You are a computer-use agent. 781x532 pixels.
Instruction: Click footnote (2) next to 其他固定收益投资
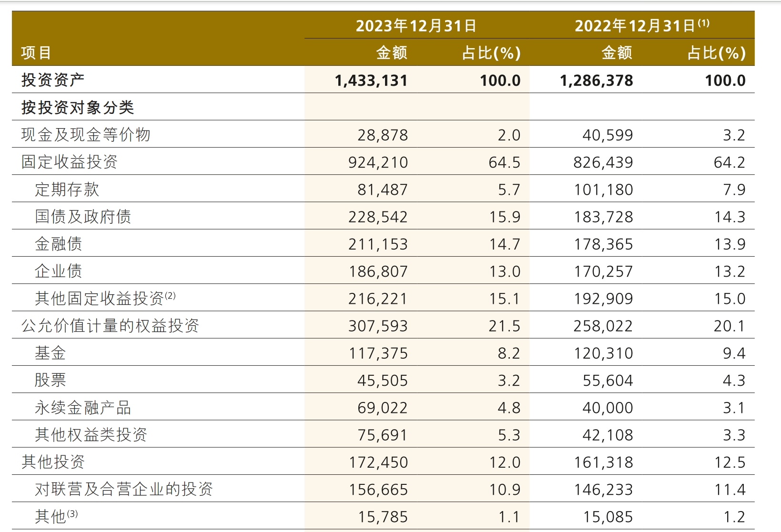click(x=170, y=296)
